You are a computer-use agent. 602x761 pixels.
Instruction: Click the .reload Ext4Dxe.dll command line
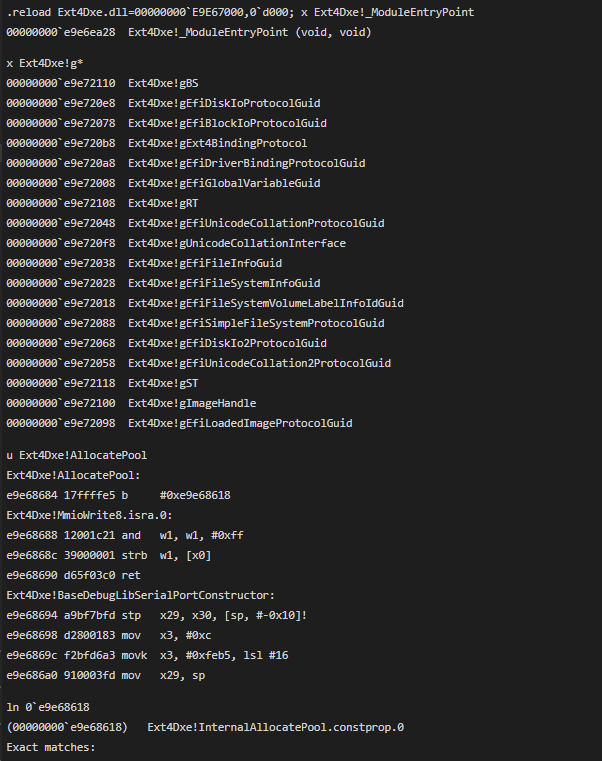coord(240,12)
